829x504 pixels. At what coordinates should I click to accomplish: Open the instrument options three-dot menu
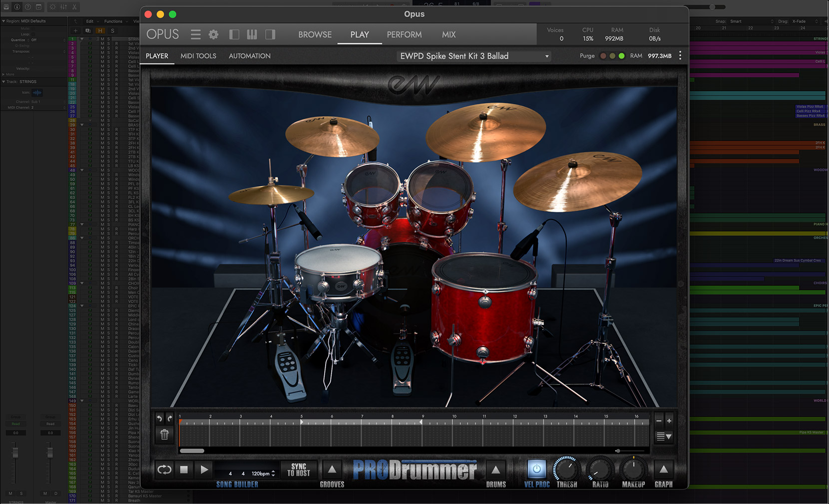[x=680, y=56]
